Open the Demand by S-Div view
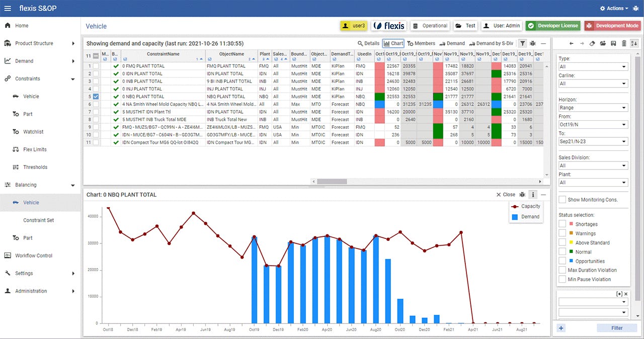This screenshot has height=339, width=644. tap(491, 44)
